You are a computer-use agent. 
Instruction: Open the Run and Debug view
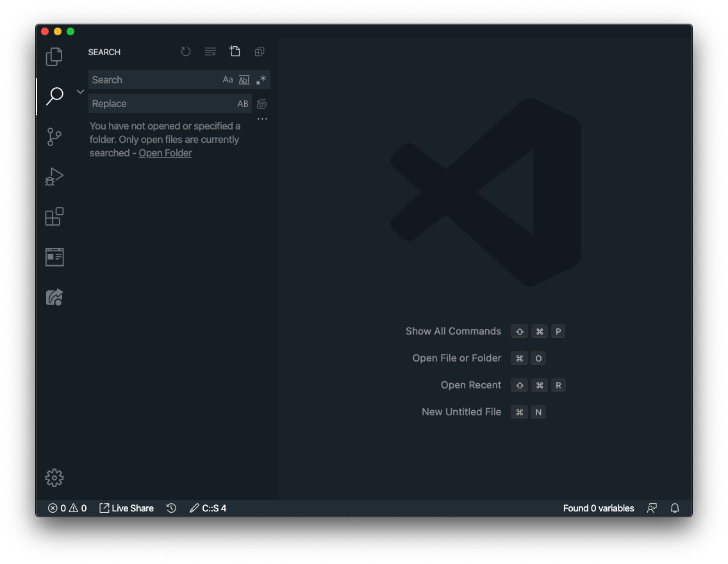[54, 177]
